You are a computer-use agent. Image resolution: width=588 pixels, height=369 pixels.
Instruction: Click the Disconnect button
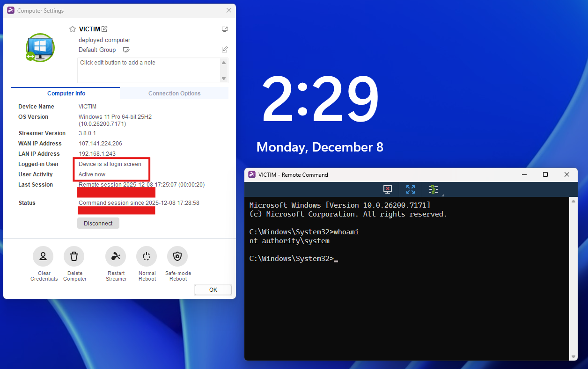click(98, 223)
